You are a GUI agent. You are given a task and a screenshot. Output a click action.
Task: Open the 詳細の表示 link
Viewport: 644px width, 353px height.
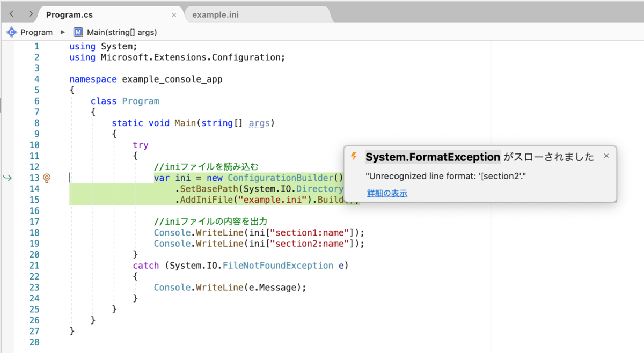point(387,193)
